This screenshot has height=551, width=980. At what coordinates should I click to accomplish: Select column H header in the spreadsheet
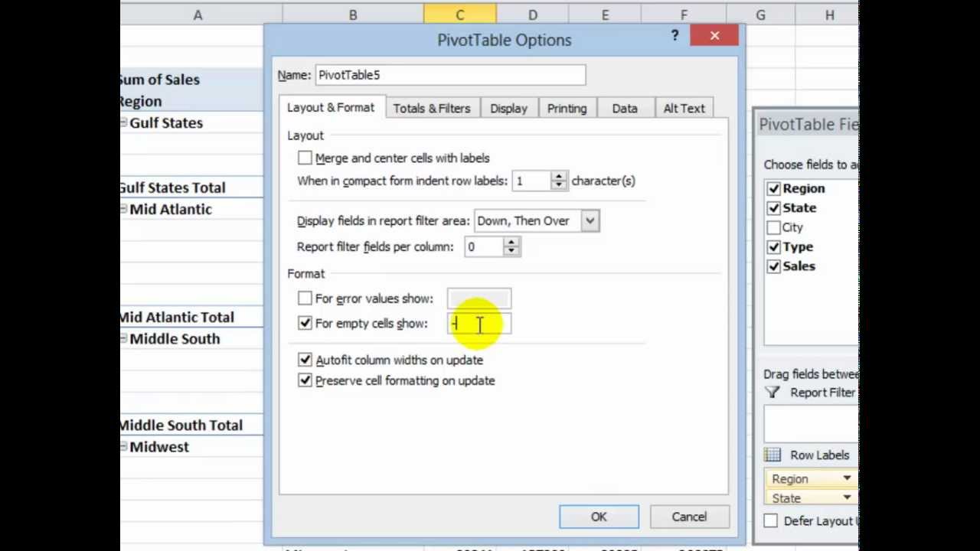(829, 15)
